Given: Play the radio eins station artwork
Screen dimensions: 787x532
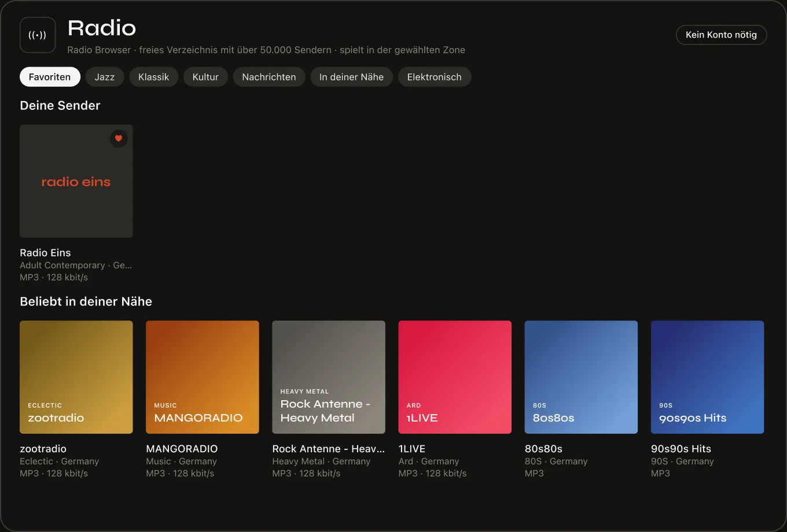Looking at the screenshot, I should click(76, 181).
